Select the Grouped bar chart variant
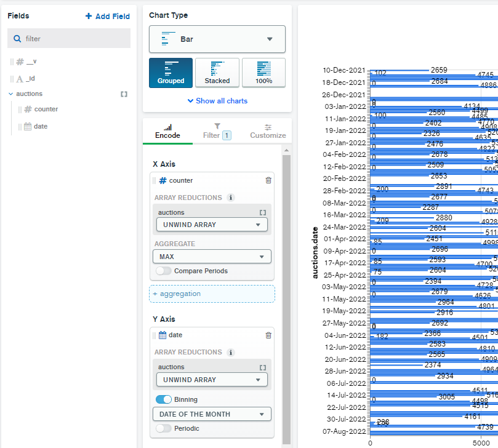Viewport: 498px width, 448px height. pyautogui.click(x=171, y=73)
